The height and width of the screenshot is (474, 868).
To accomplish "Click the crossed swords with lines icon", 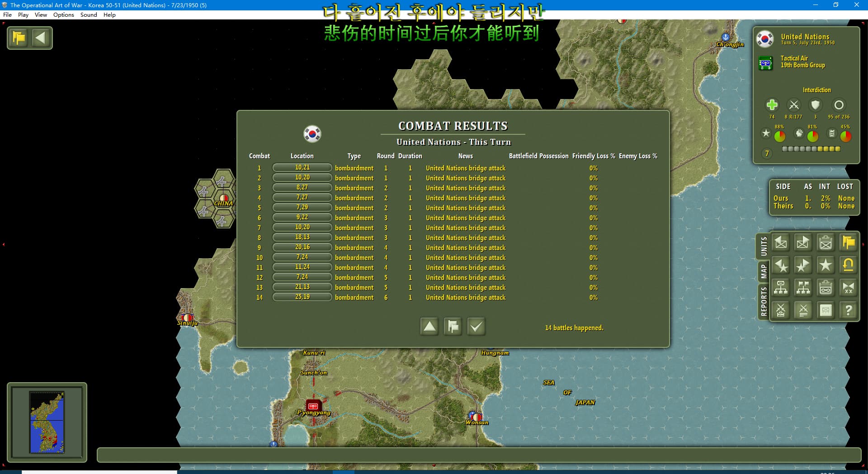I will click(803, 310).
